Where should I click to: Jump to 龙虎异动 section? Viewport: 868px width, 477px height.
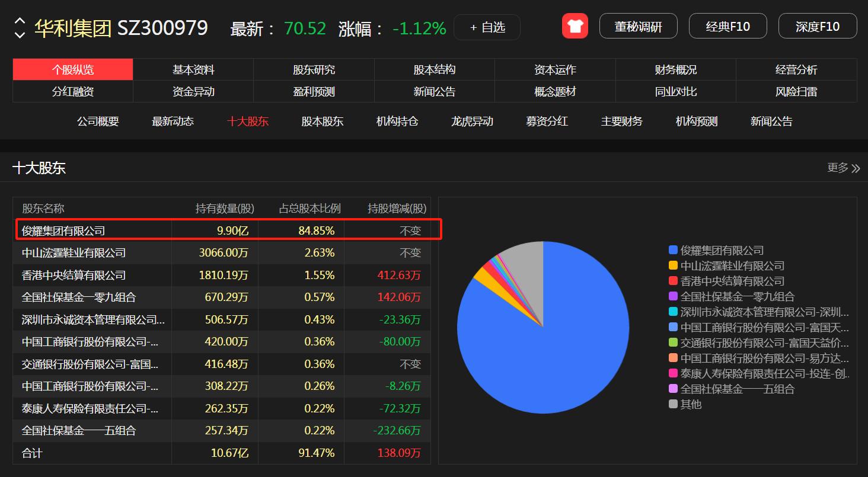click(472, 121)
